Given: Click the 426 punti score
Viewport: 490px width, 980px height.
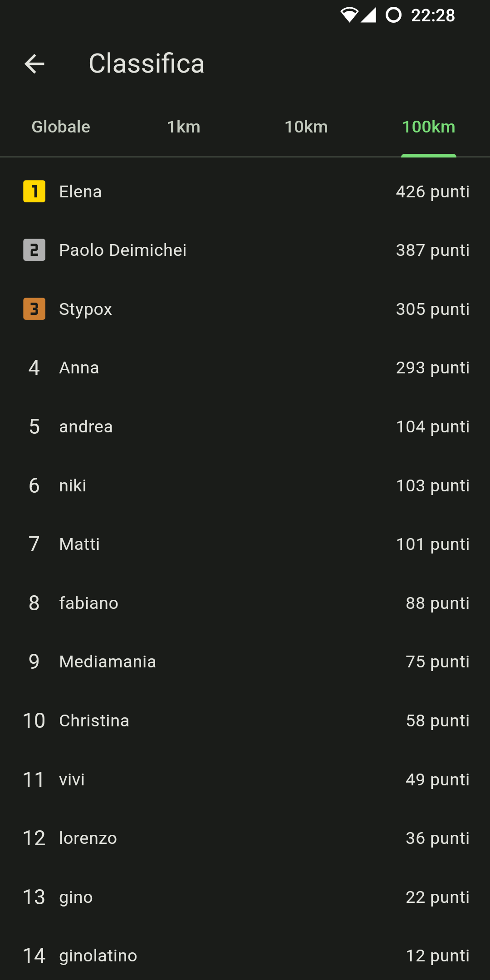Looking at the screenshot, I should coord(432,192).
